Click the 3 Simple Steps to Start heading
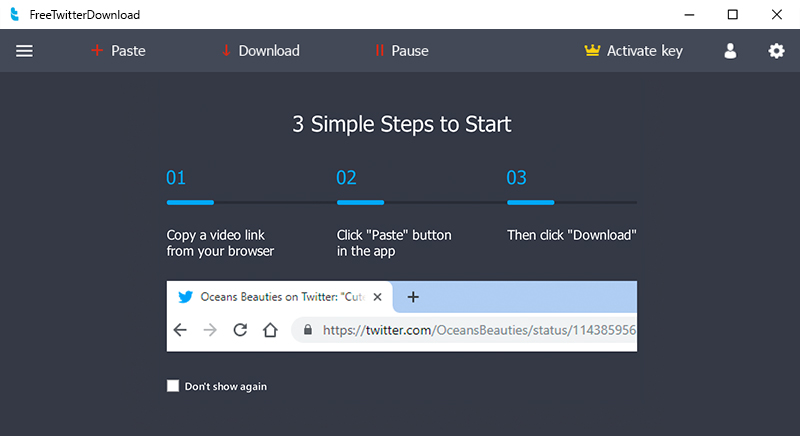 (x=402, y=124)
